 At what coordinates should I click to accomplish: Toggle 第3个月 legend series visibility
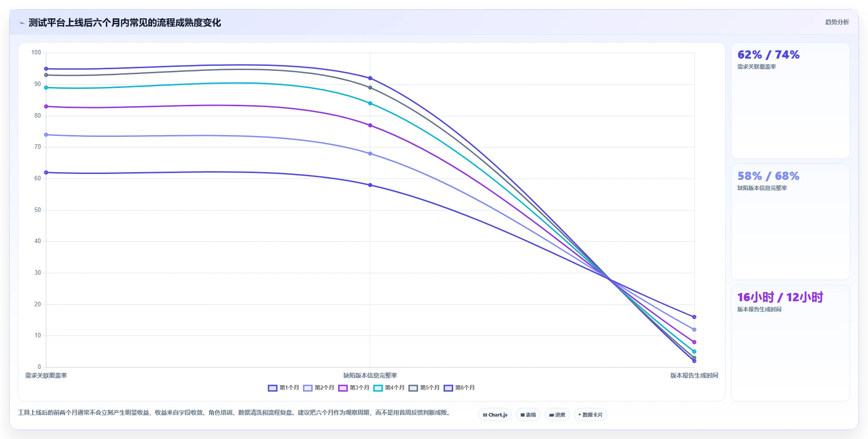pyautogui.click(x=354, y=388)
